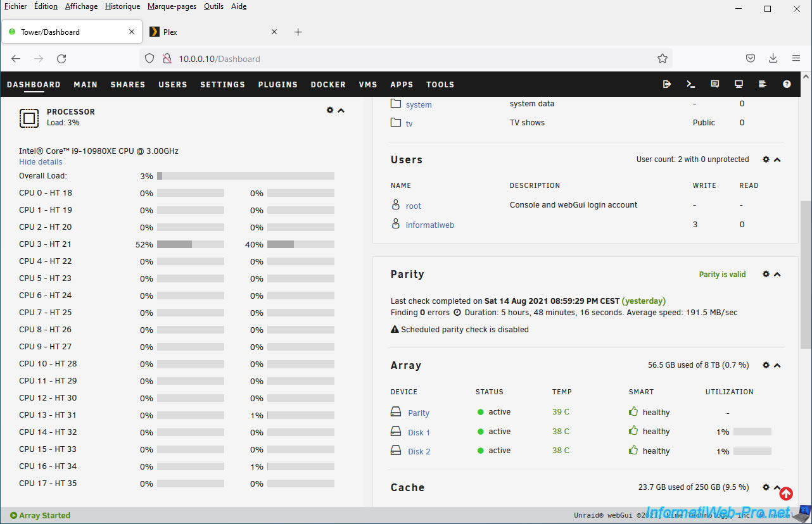Open the web terminal icon

691,84
